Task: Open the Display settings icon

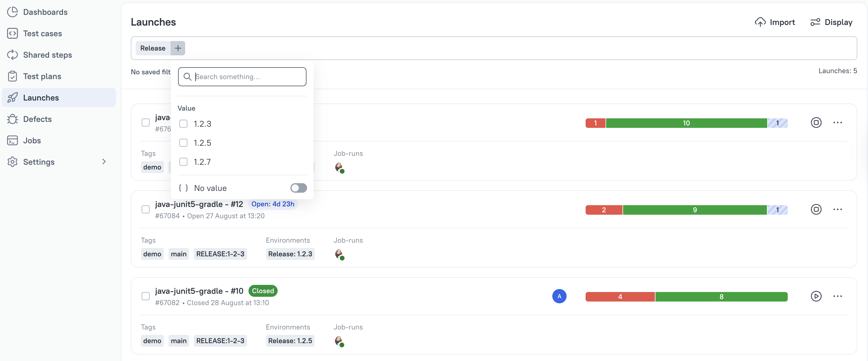Action: [x=815, y=22]
